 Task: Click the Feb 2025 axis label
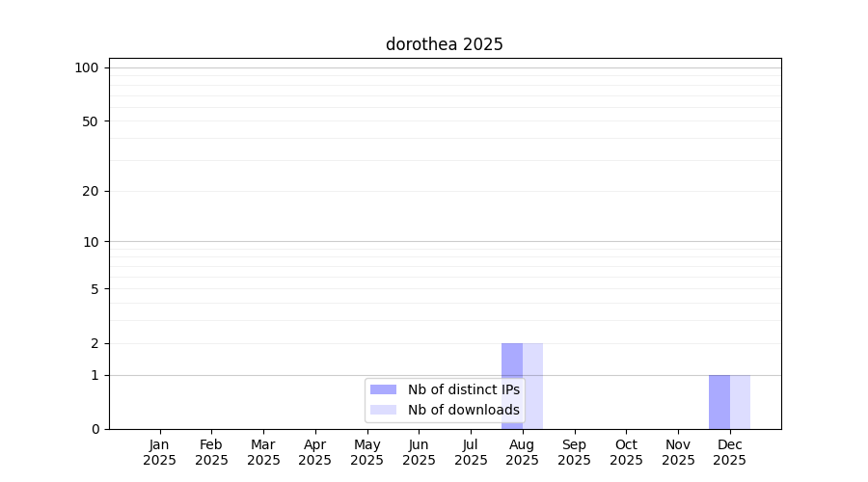[x=211, y=452]
